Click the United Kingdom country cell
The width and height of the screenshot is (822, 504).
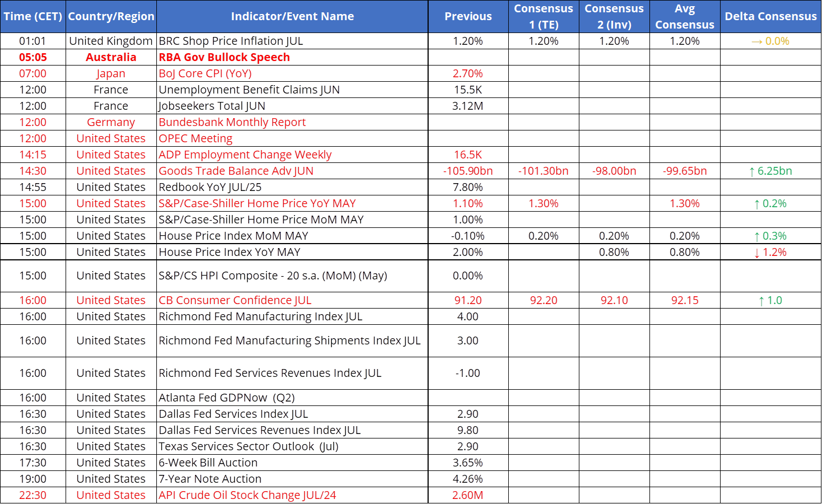pos(111,41)
